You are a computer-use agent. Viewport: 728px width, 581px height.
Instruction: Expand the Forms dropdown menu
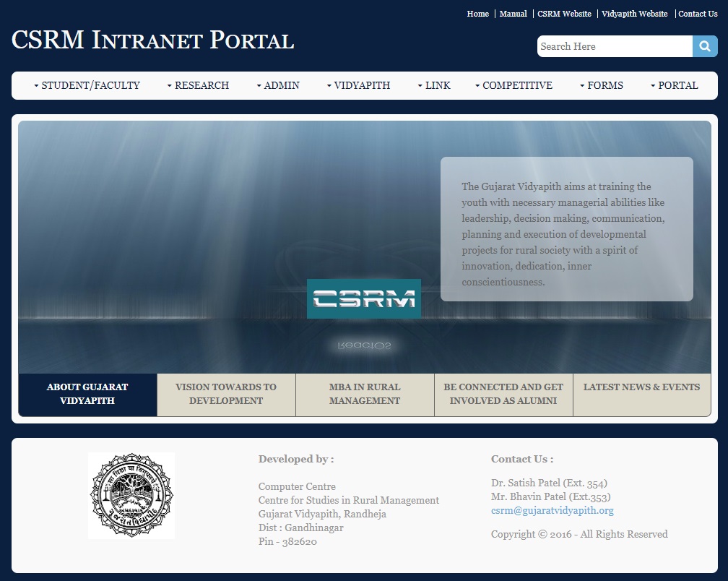pos(602,85)
